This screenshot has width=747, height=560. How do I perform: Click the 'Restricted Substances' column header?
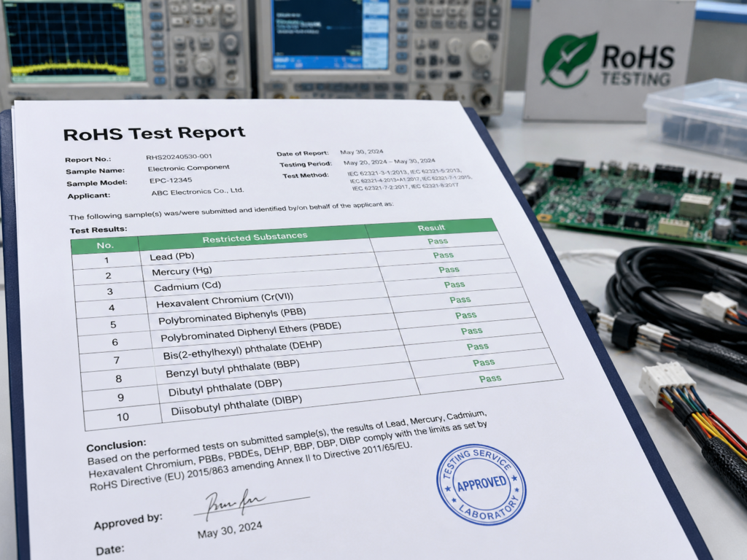tap(255, 237)
